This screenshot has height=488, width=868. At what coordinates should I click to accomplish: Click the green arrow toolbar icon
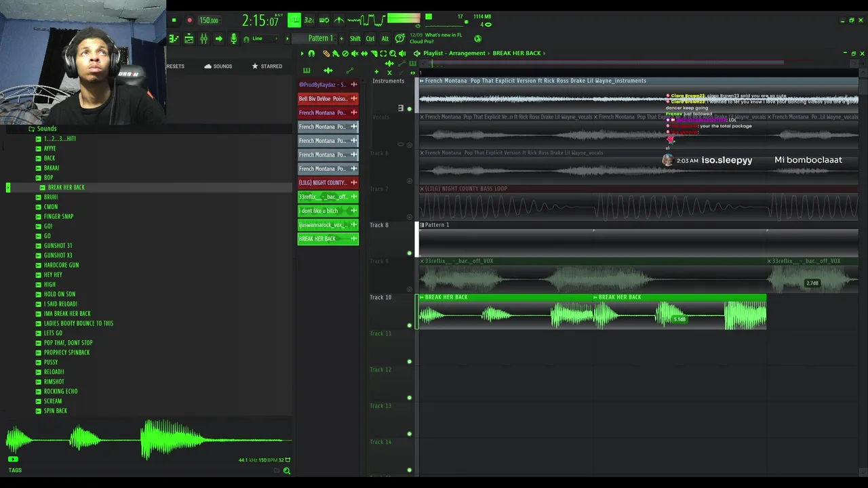point(218,39)
